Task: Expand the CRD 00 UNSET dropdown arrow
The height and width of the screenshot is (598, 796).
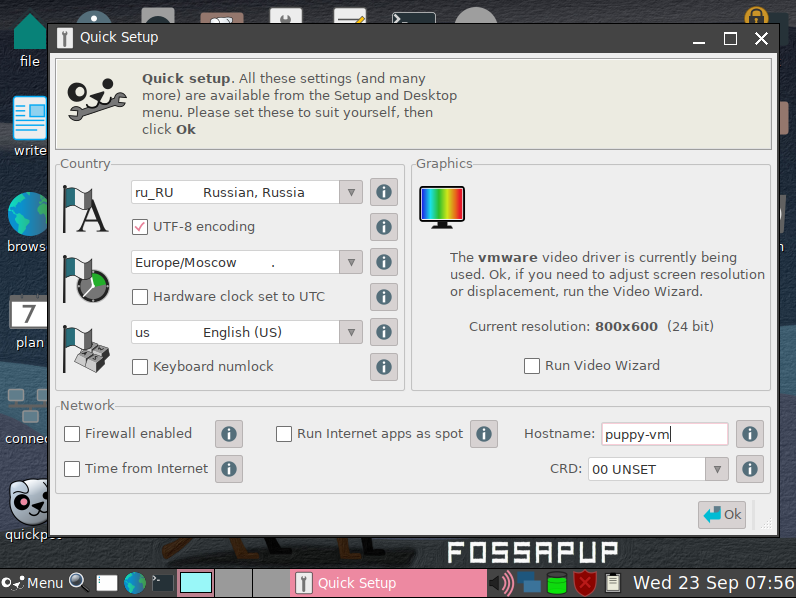Action: click(717, 470)
